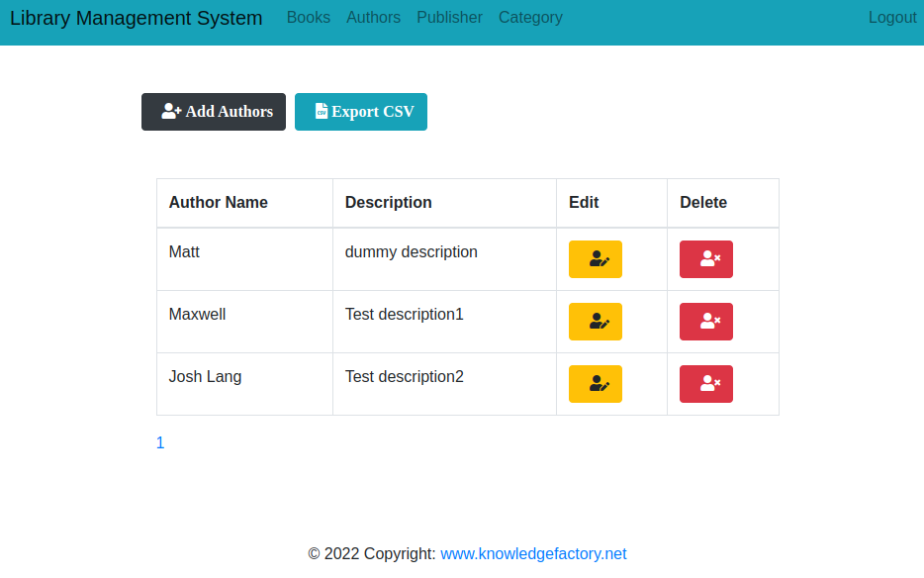This screenshot has height=578, width=924.
Task: Select page 1 in pagination
Action: (160, 443)
